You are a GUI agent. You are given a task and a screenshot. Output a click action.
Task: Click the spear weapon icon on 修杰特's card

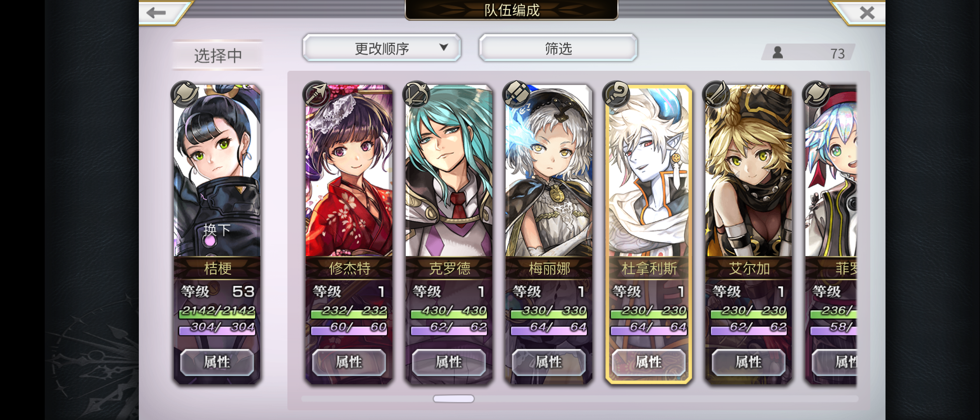317,94
